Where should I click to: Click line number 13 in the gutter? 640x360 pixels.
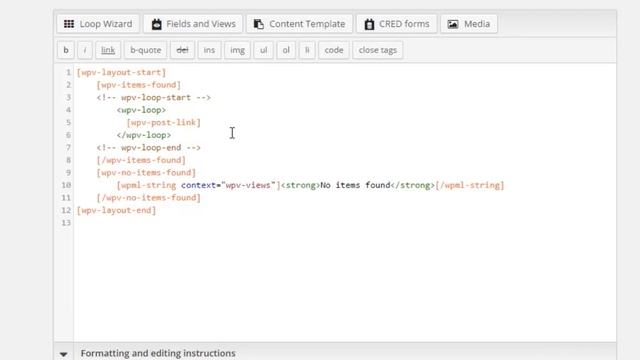[66, 223]
